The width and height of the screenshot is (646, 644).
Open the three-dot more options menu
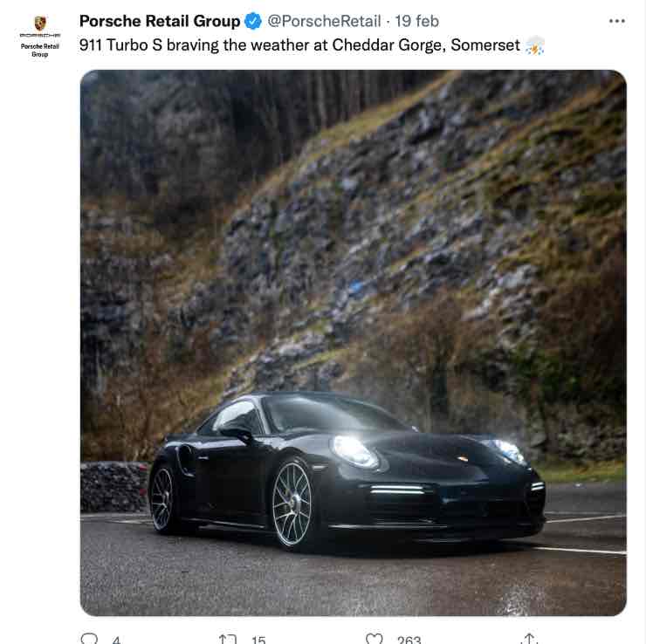pyautogui.click(x=616, y=21)
